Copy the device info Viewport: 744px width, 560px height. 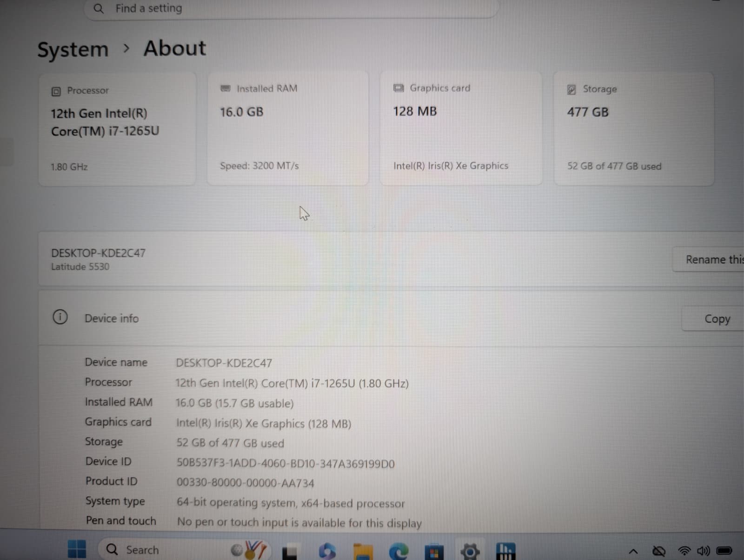pos(713,319)
